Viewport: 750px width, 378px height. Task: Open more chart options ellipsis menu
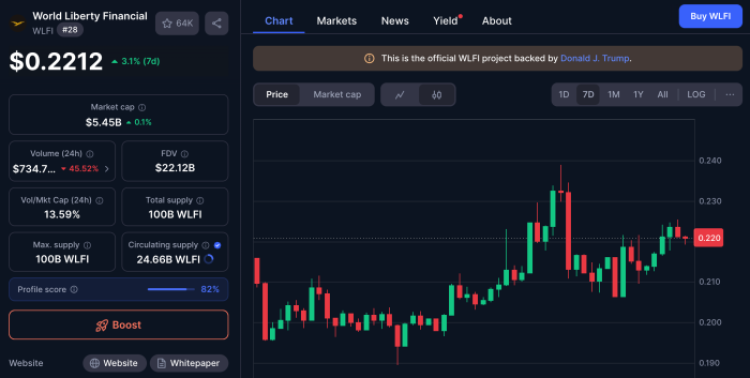pyautogui.click(x=730, y=95)
